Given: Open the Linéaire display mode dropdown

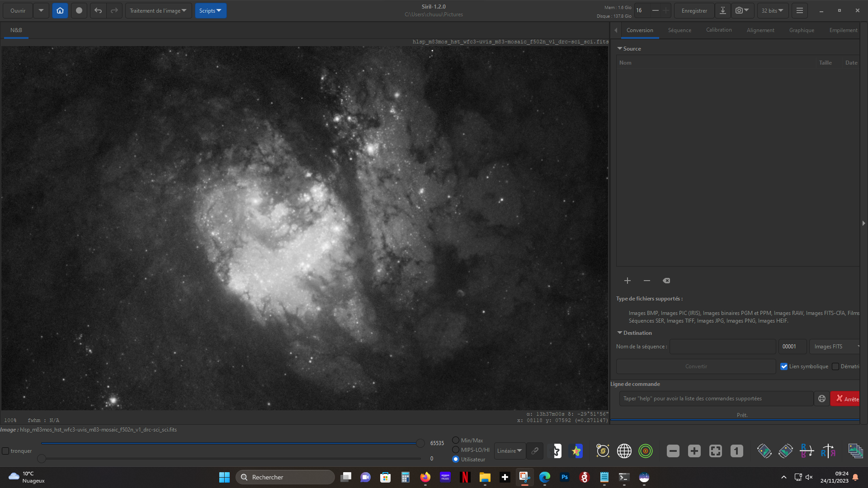Looking at the screenshot, I should click(x=509, y=451).
